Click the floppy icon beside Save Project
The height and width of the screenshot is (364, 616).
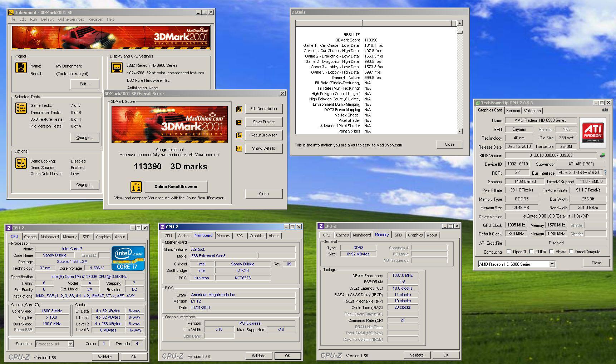point(239,123)
